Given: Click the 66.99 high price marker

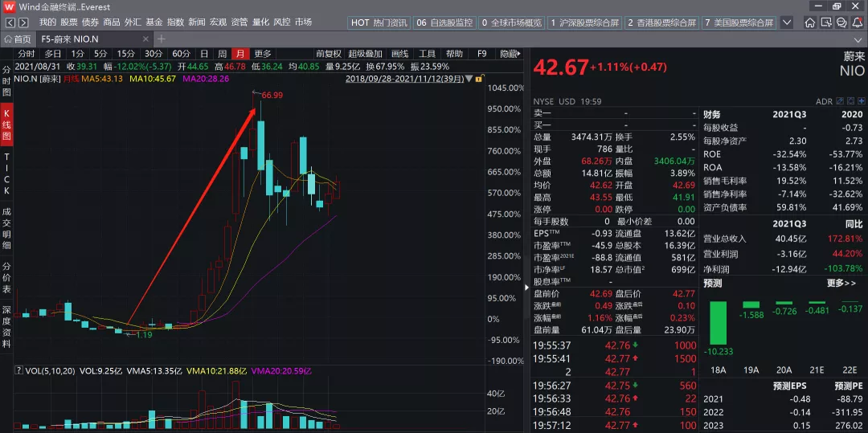Looking at the screenshot, I should (x=272, y=95).
